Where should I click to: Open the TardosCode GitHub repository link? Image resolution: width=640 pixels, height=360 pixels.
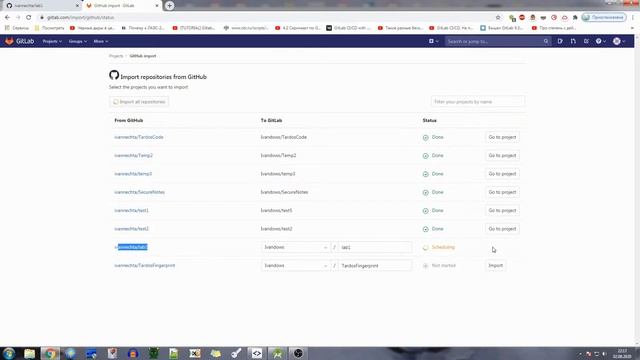pos(139,137)
